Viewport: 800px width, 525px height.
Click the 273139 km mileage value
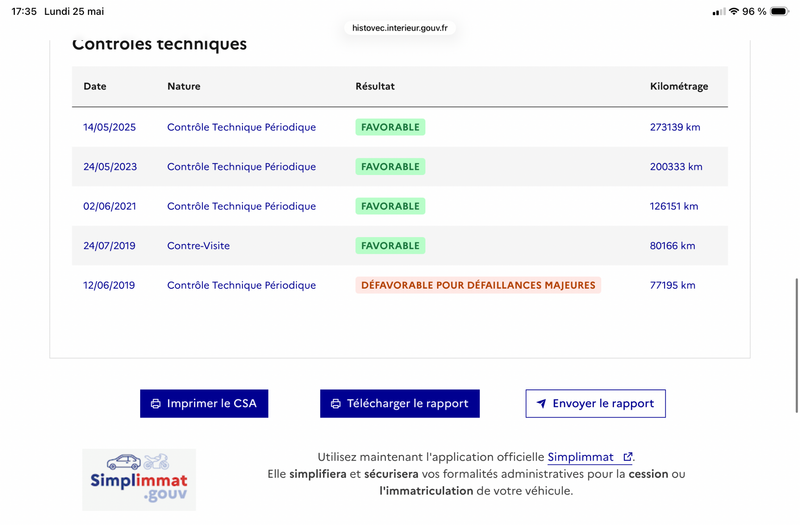pyautogui.click(x=674, y=127)
